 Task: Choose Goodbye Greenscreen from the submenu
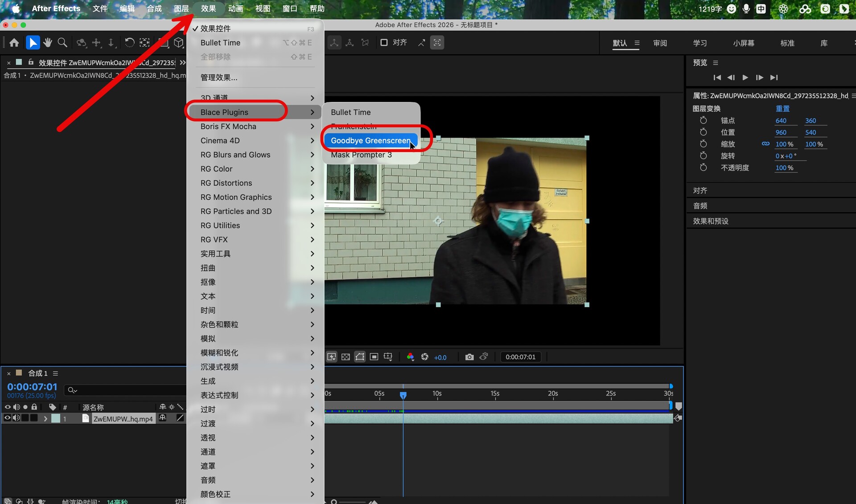[x=370, y=140]
